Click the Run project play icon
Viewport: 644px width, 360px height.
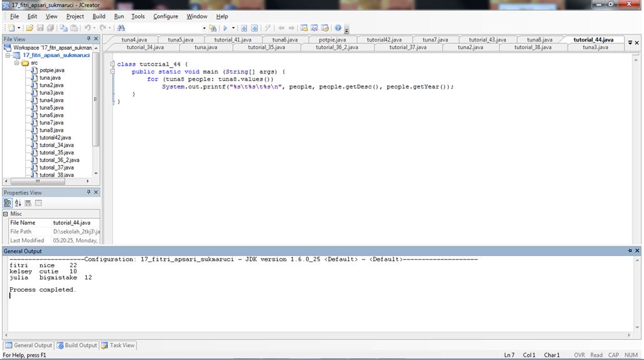(225, 28)
